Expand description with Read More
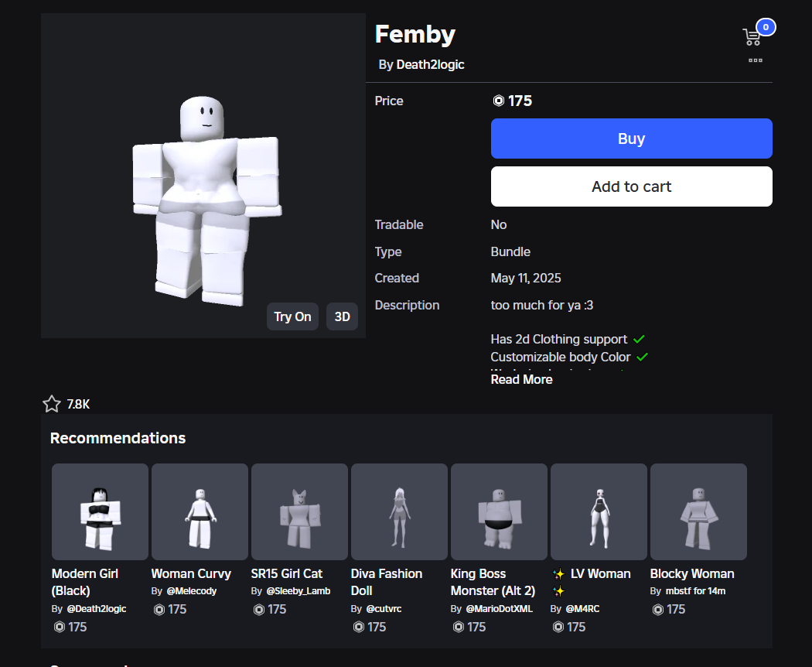 521,379
